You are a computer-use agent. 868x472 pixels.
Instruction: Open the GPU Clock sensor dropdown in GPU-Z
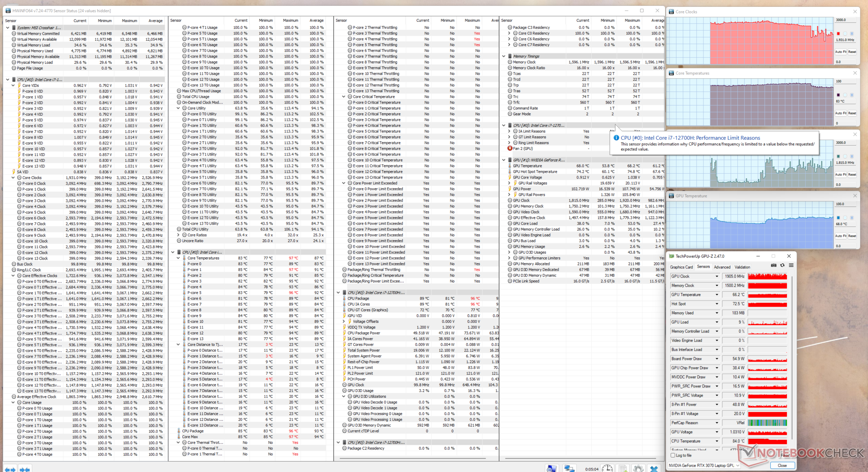pyautogui.click(x=717, y=276)
